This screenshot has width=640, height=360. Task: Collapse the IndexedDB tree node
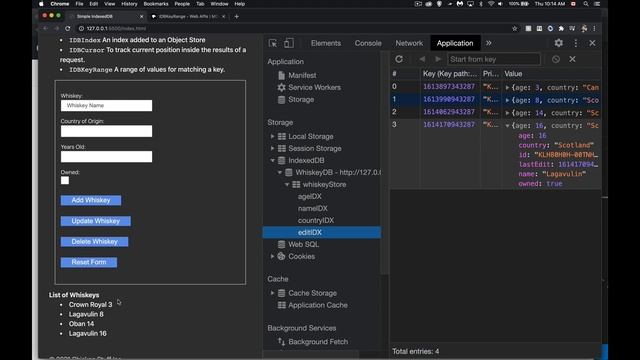[272, 160]
